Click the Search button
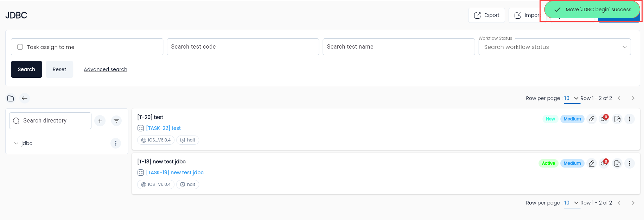This screenshot has width=644, height=220. click(x=26, y=69)
